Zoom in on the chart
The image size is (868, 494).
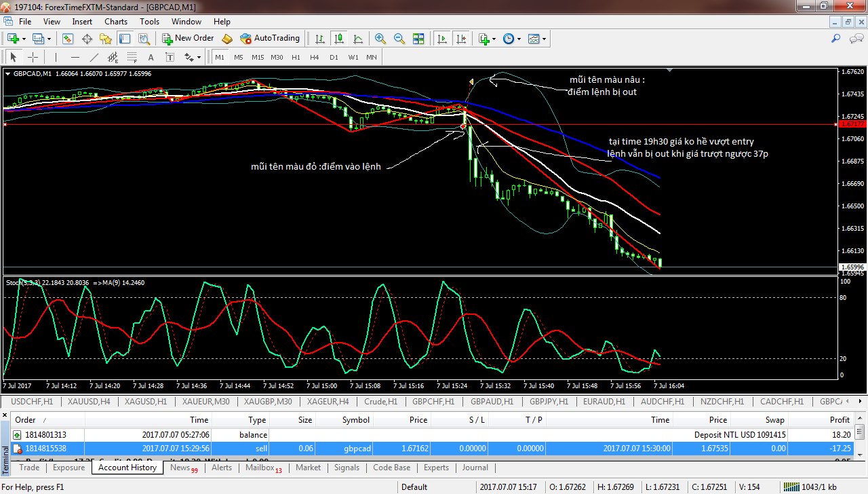coord(380,39)
